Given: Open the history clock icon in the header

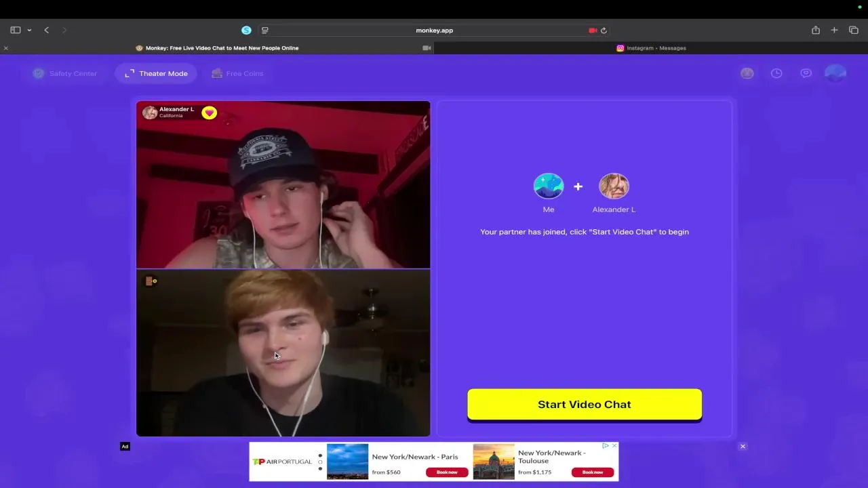Looking at the screenshot, I should 776,73.
